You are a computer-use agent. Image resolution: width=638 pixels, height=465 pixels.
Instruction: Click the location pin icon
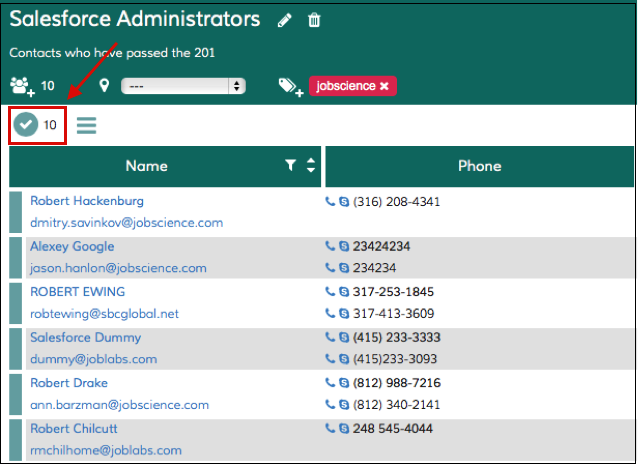[104, 85]
